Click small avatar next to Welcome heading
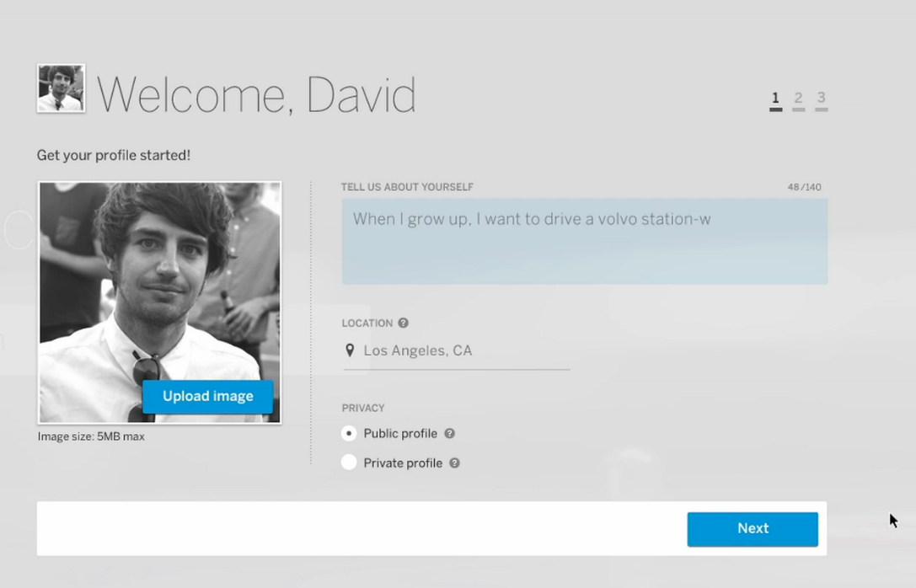The height and width of the screenshot is (588, 916). click(x=61, y=88)
